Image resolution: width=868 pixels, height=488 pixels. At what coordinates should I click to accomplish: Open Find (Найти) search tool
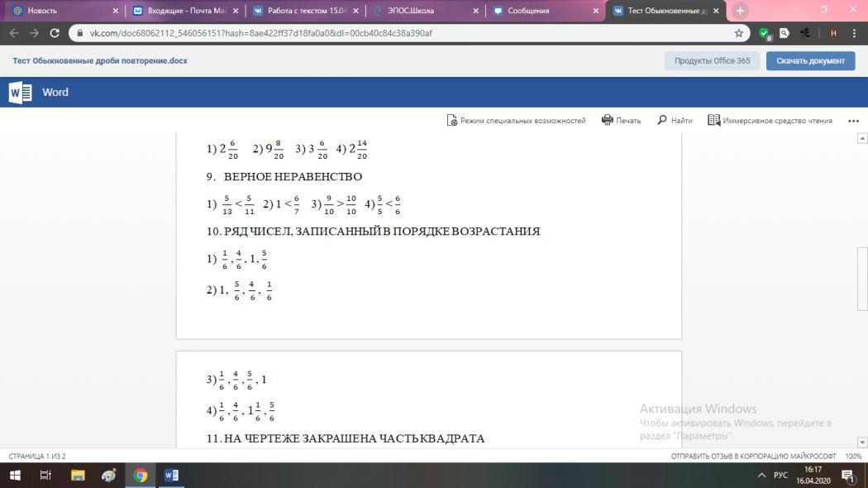(675, 120)
